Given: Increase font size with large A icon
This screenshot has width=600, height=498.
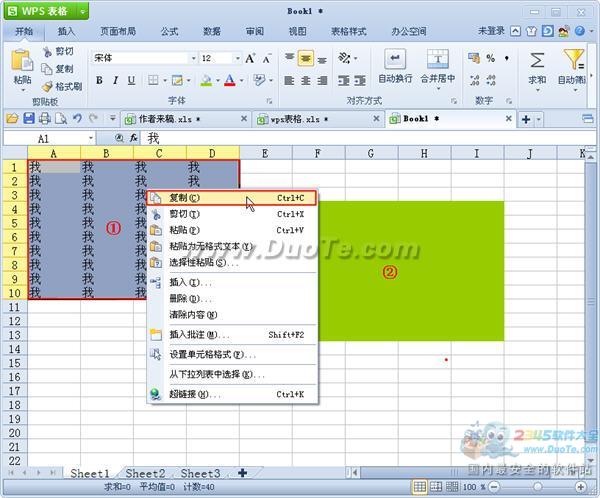Looking at the screenshot, I should click(250, 59).
